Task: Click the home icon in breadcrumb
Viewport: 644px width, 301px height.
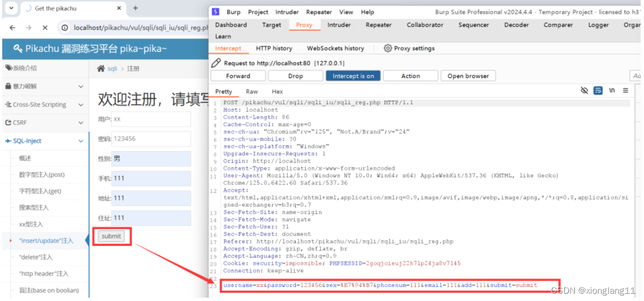Action: tap(101, 69)
